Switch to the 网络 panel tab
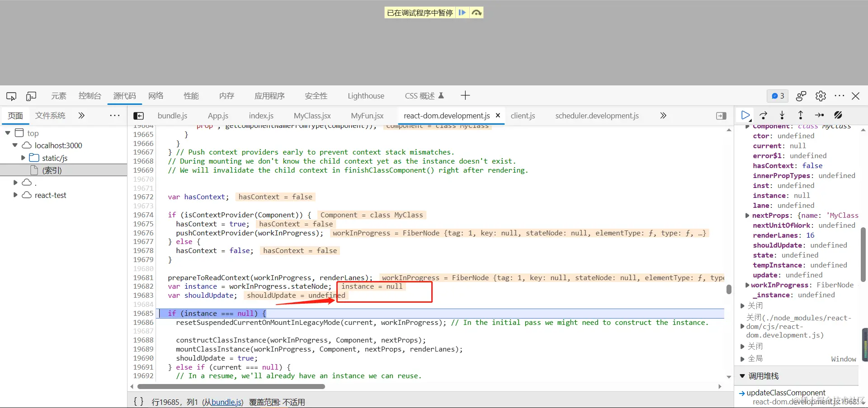The image size is (868, 408). tap(156, 96)
